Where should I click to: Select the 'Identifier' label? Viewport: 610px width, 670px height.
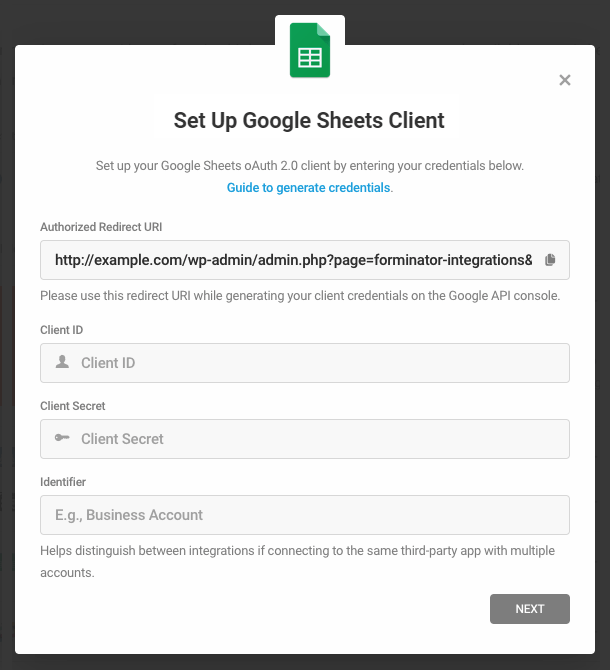coord(63,482)
